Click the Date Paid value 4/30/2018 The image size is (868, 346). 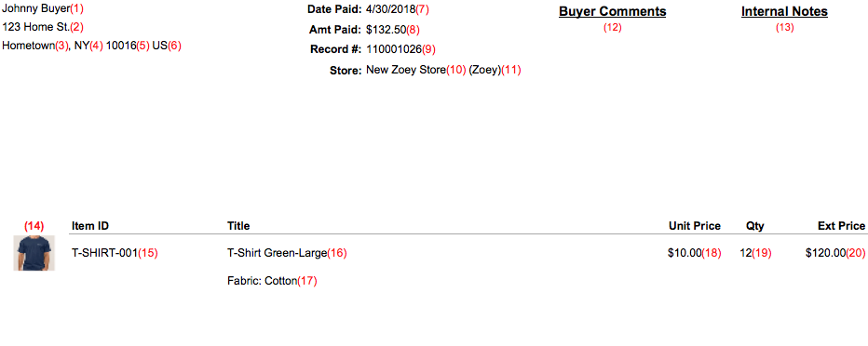click(391, 9)
